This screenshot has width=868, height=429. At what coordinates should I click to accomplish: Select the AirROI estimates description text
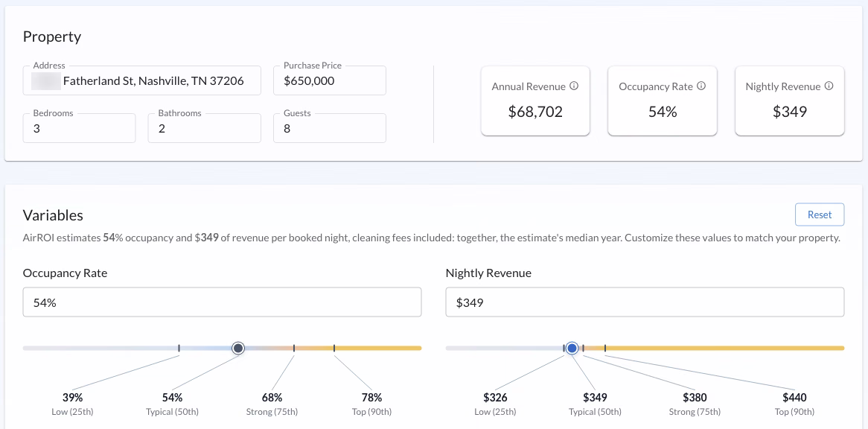(x=432, y=238)
